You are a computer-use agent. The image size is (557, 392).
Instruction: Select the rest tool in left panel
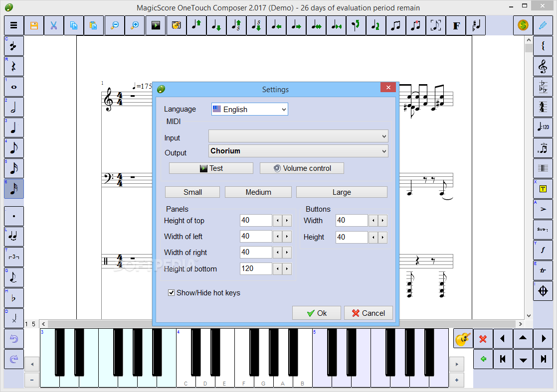(14, 66)
